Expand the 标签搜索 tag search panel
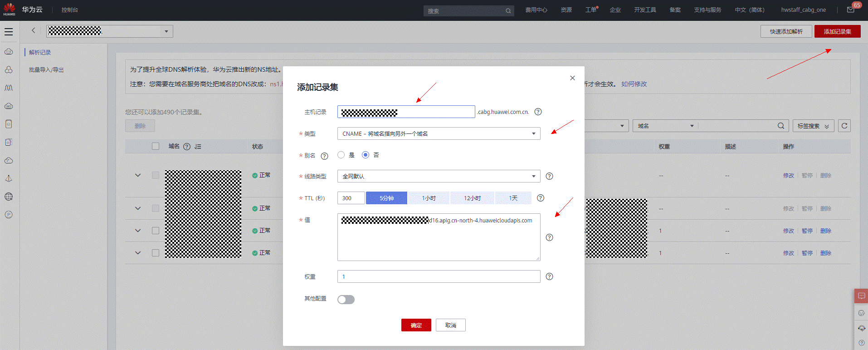 (x=814, y=126)
